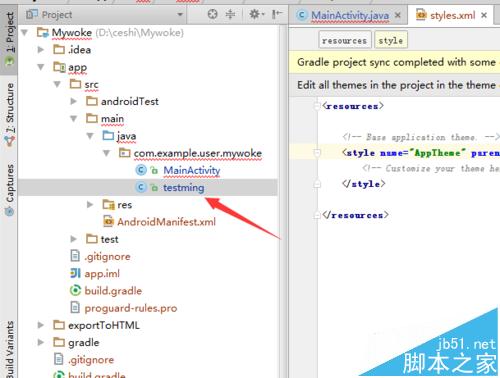Expand the gradle folder
Viewport: 500px width, 378px height.
pyautogui.click(x=41, y=342)
